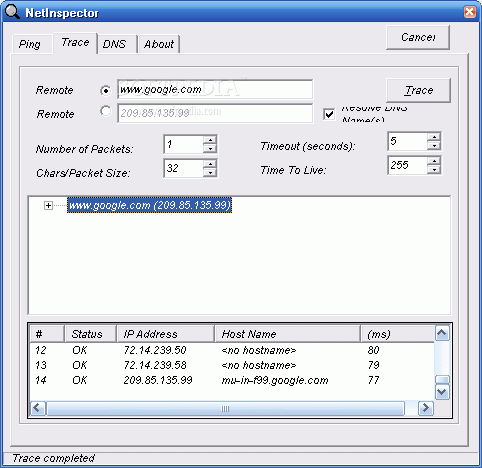This screenshot has width=482, height=468.
Task: Click the 209.85.135.99 IP input field
Action: coord(215,113)
